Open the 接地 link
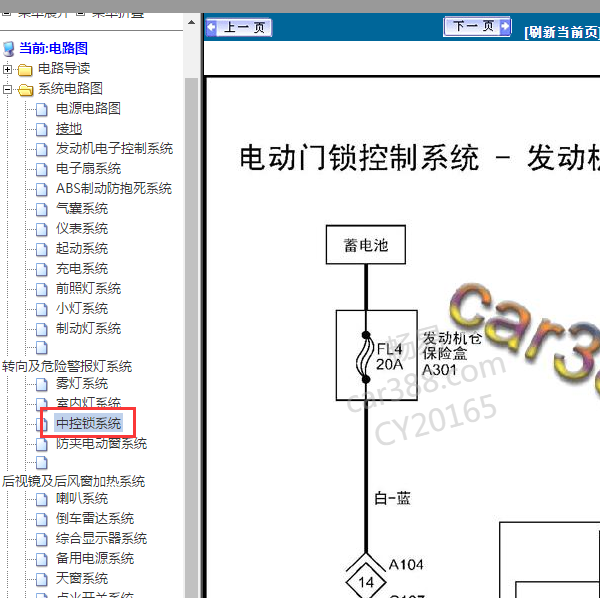Viewport: 600px width, 598px height. click(x=69, y=129)
